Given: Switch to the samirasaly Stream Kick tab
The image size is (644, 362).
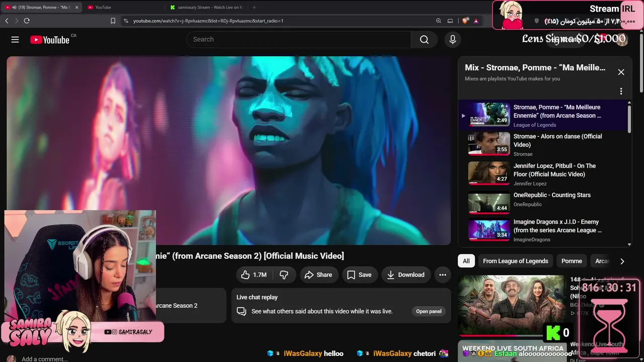Looking at the screenshot, I should [206, 8].
